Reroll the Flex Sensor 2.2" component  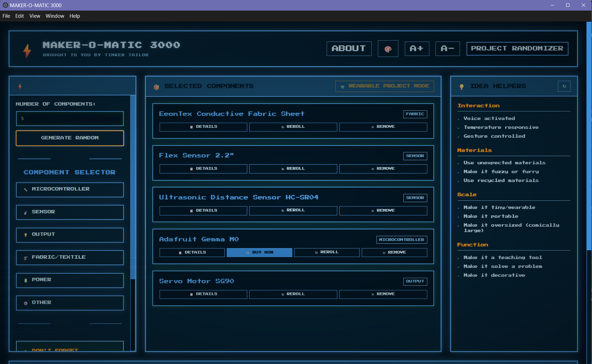coord(293,169)
